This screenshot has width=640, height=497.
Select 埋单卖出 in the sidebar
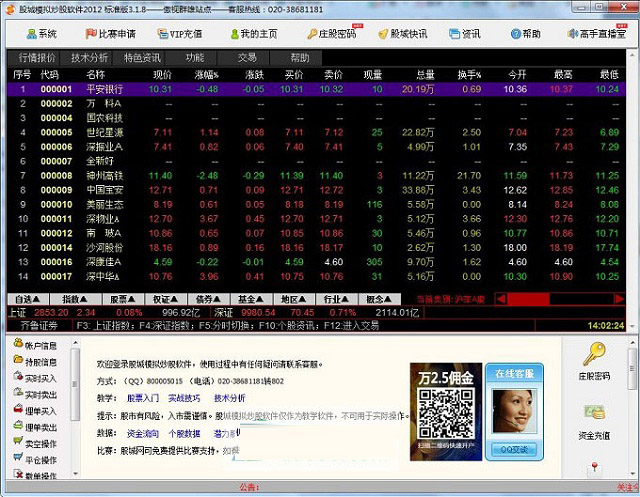[x=35, y=427]
